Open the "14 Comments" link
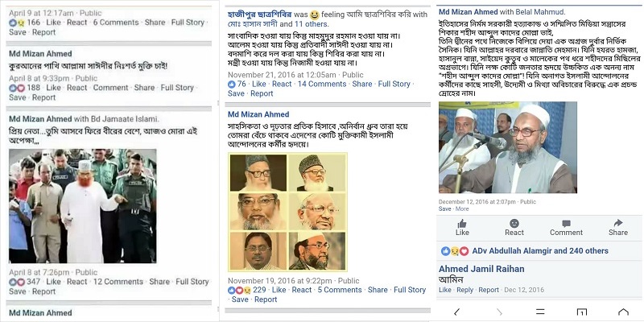Viewport: 644px width, 322px height. 322,84
